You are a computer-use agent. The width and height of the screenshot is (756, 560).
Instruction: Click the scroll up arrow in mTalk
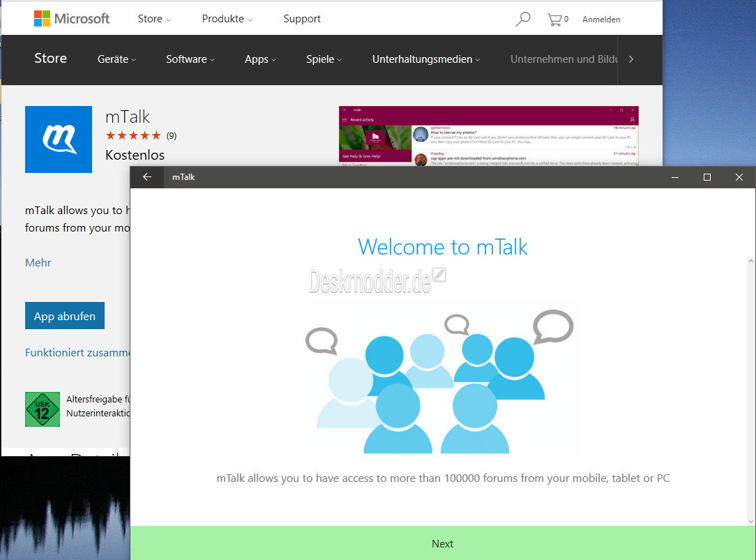tap(750, 261)
